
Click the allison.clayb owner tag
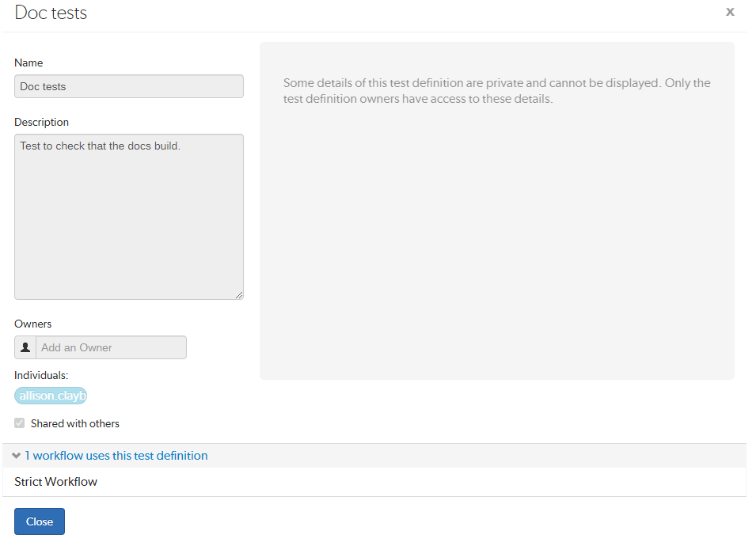point(51,396)
